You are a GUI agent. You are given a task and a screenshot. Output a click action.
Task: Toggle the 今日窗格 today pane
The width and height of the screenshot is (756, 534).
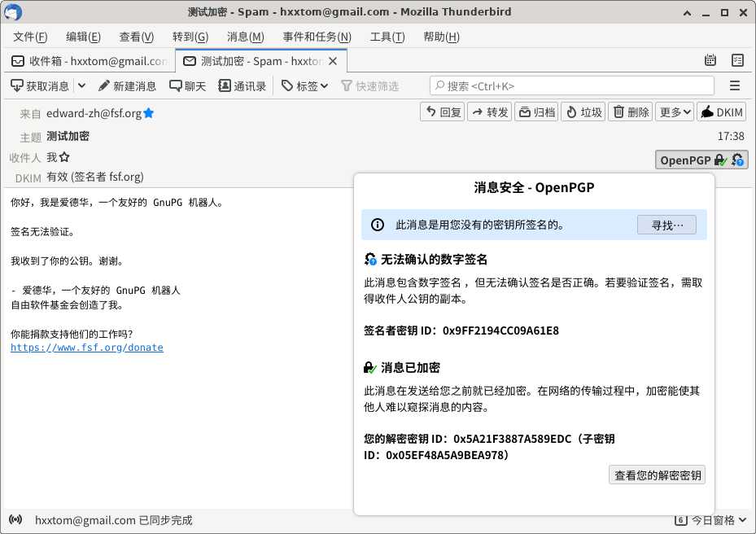coord(710,520)
